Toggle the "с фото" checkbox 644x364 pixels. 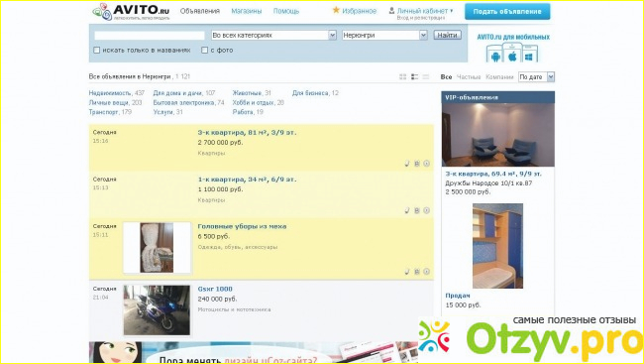204,51
